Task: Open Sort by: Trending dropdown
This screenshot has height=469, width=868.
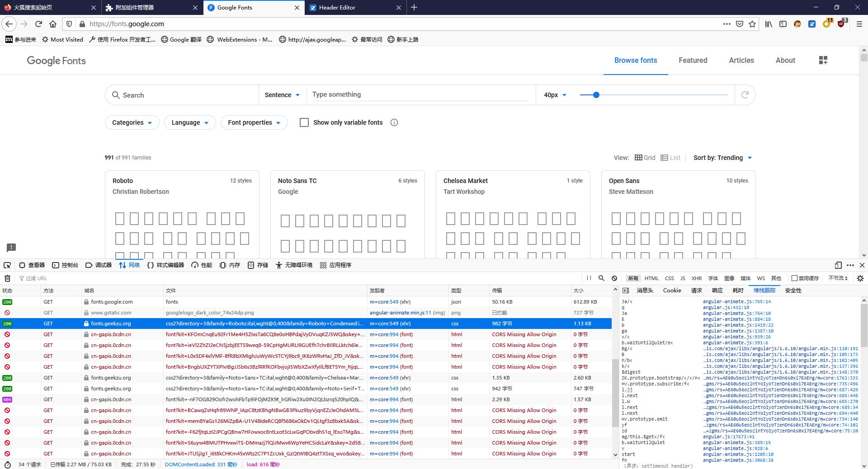Action: click(x=722, y=158)
